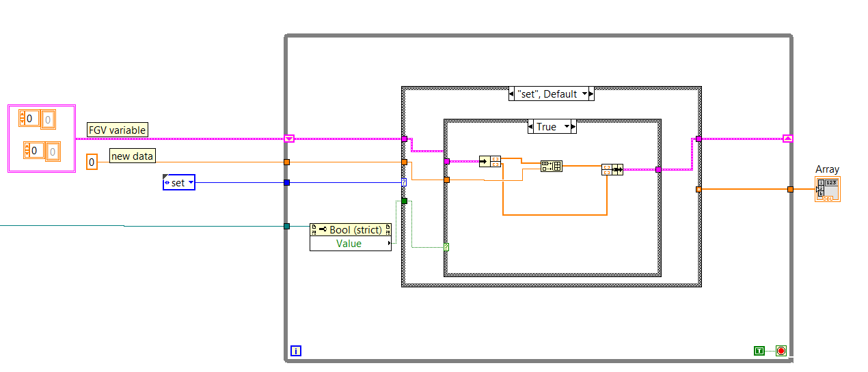Select the Array indicator terminal
This screenshot has height=372, width=868.
(827, 189)
